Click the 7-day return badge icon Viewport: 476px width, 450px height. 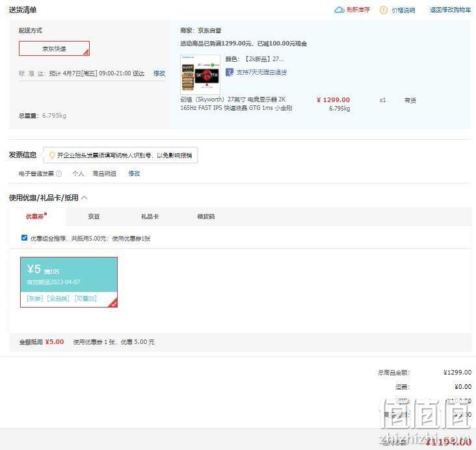(230, 72)
